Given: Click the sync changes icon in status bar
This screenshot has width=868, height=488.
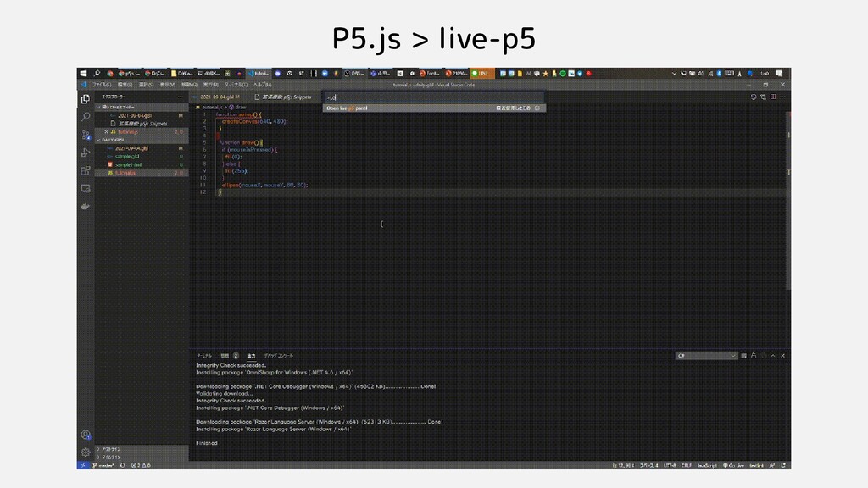Looking at the screenshot, I should pos(123,465).
